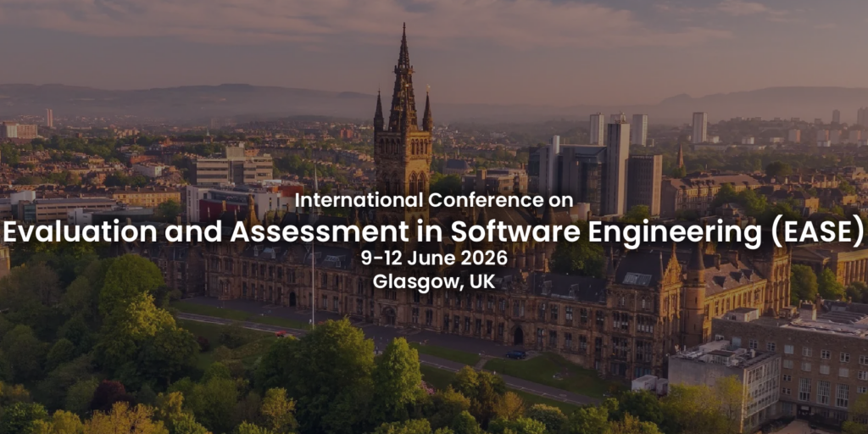Viewport: 868px width, 434px height.
Task: Click the lone white tower block on the right skyline
Action: point(699,127)
